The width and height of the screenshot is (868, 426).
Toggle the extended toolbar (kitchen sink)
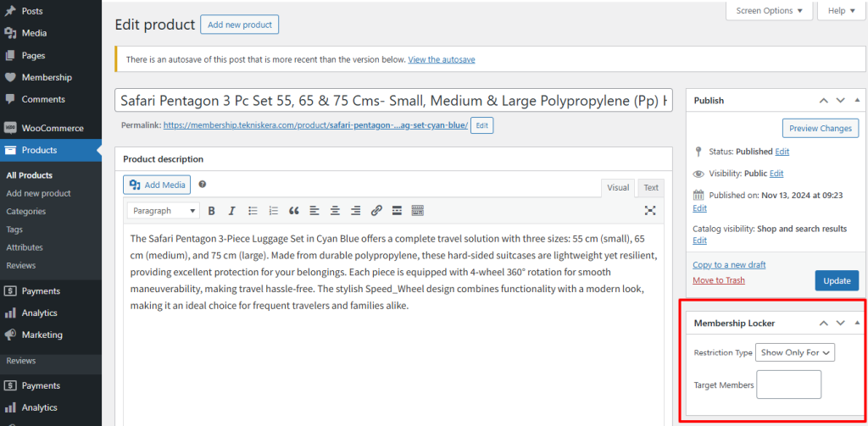click(418, 210)
